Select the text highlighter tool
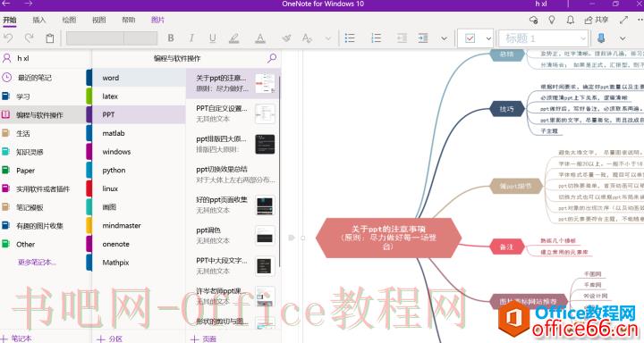644x343 pixels. [234, 38]
